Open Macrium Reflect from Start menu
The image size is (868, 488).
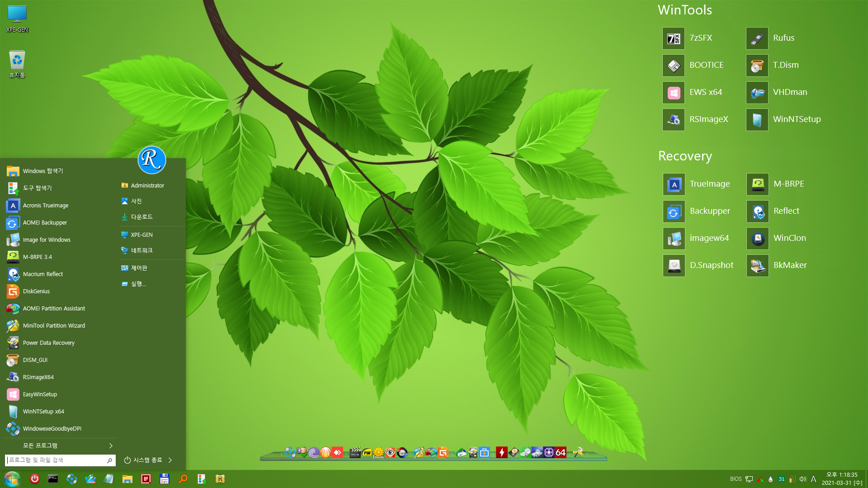click(x=61, y=274)
